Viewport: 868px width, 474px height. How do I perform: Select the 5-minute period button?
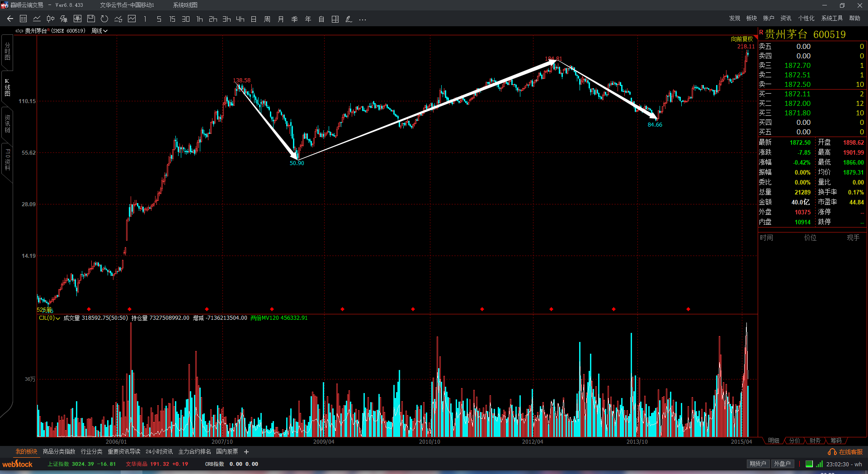click(159, 19)
